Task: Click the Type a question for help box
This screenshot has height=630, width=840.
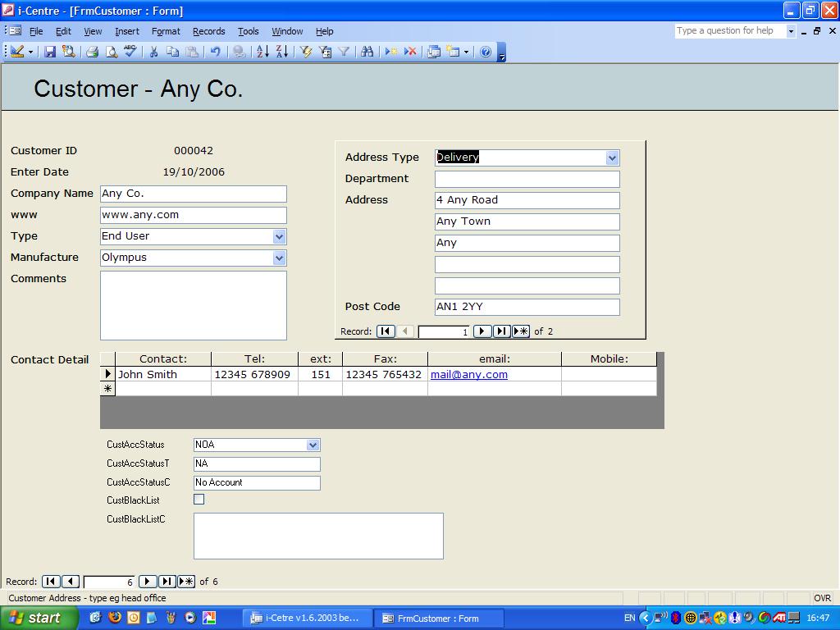Action: (x=730, y=31)
